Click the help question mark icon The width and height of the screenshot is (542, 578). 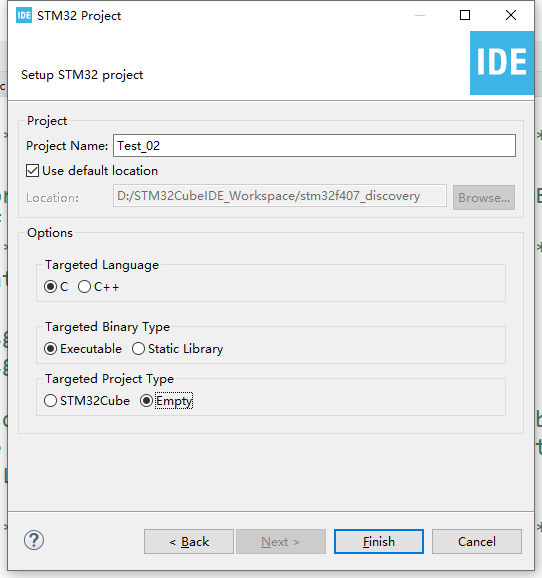coord(34,540)
